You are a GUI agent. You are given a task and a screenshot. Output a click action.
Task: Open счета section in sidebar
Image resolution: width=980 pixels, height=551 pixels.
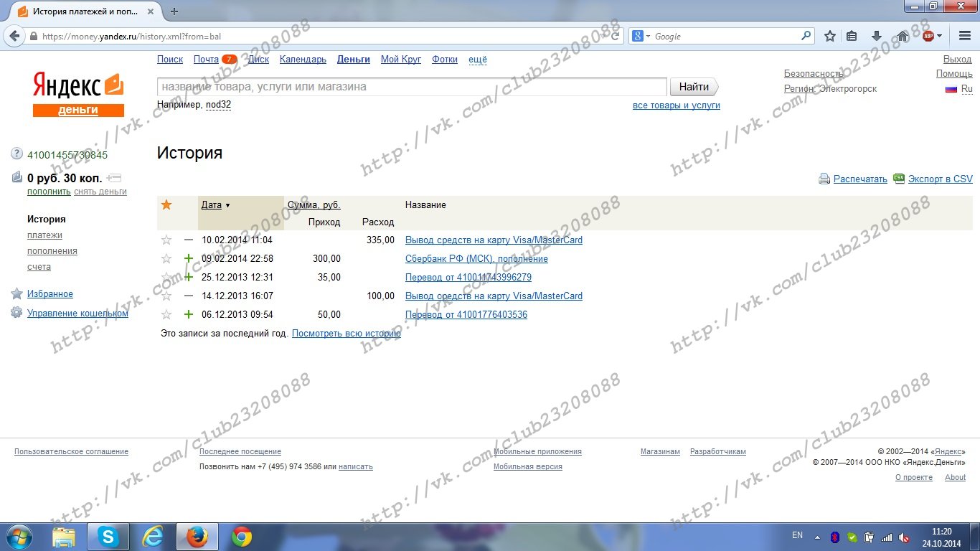pyautogui.click(x=39, y=267)
